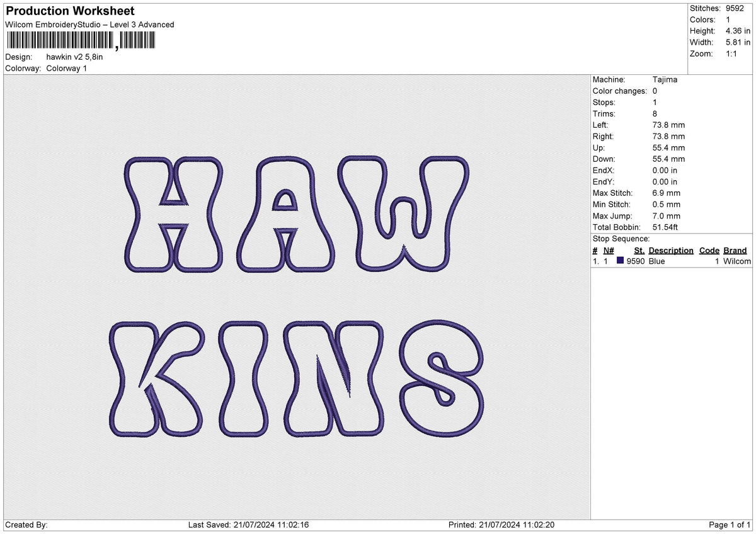This screenshot has width=756, height=534.
Task: Click the 'Stop Sequence:' heading
Action: tap(621, 239)
